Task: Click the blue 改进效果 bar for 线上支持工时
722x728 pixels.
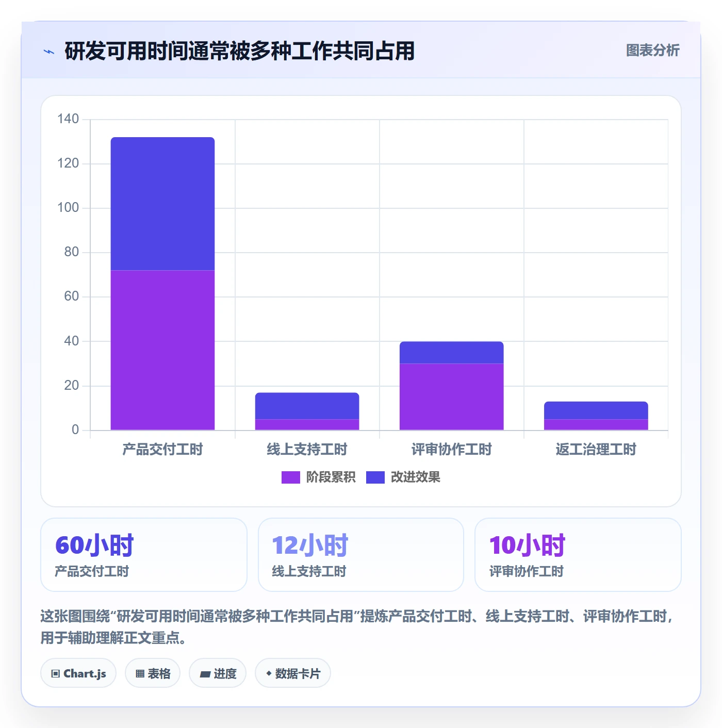Action: point(307,406)
